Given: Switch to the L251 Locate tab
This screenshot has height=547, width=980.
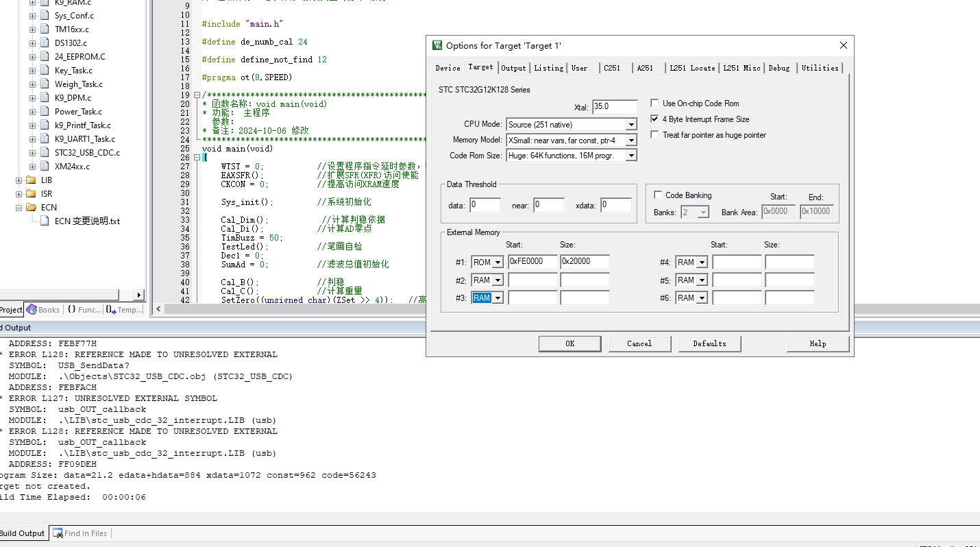Looking at the screenshot, I should (x=692, y=68).
